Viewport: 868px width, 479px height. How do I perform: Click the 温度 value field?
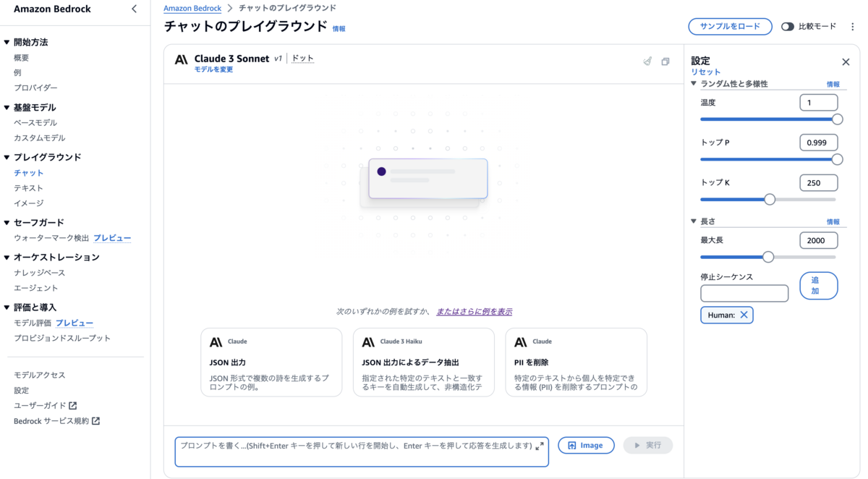pos(818,103)
